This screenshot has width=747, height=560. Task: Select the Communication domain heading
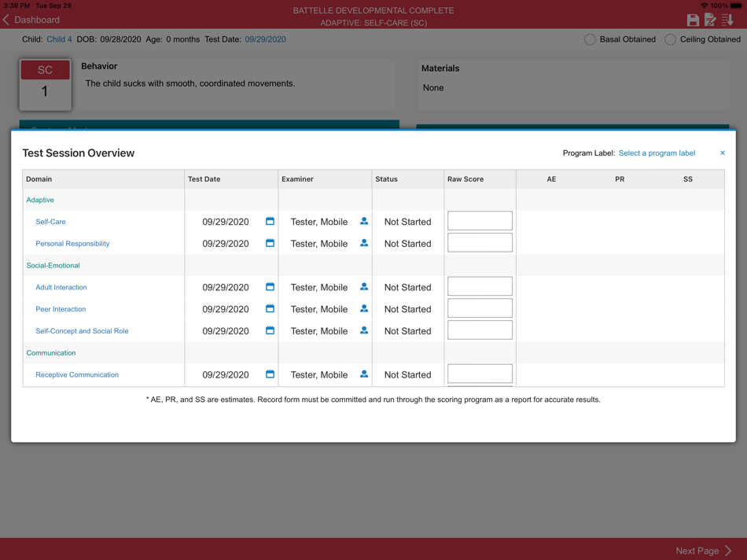[x=51, y=353]
